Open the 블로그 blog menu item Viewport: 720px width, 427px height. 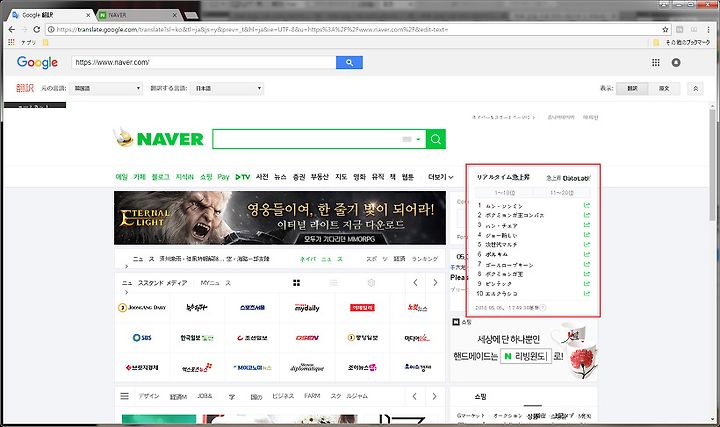(161, 177)
